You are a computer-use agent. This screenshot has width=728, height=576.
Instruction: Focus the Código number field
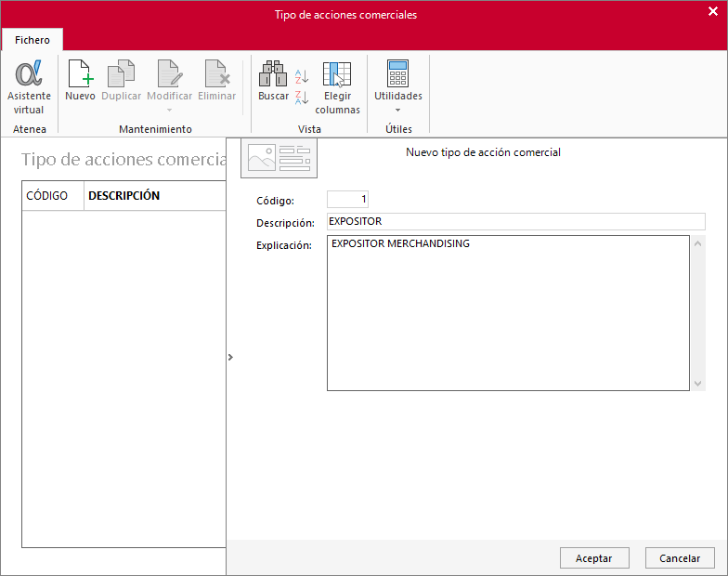coord(347,199)
